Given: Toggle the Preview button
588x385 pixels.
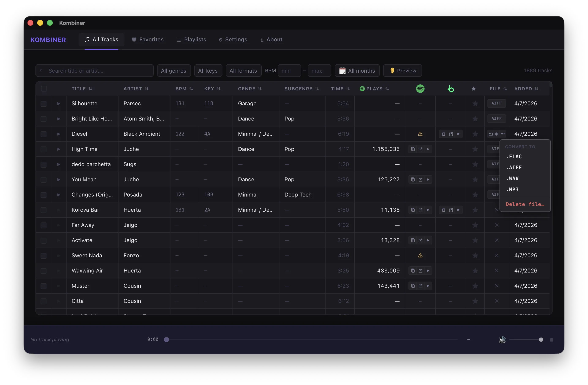Looking at the screenshot, I should click(402, 71).
